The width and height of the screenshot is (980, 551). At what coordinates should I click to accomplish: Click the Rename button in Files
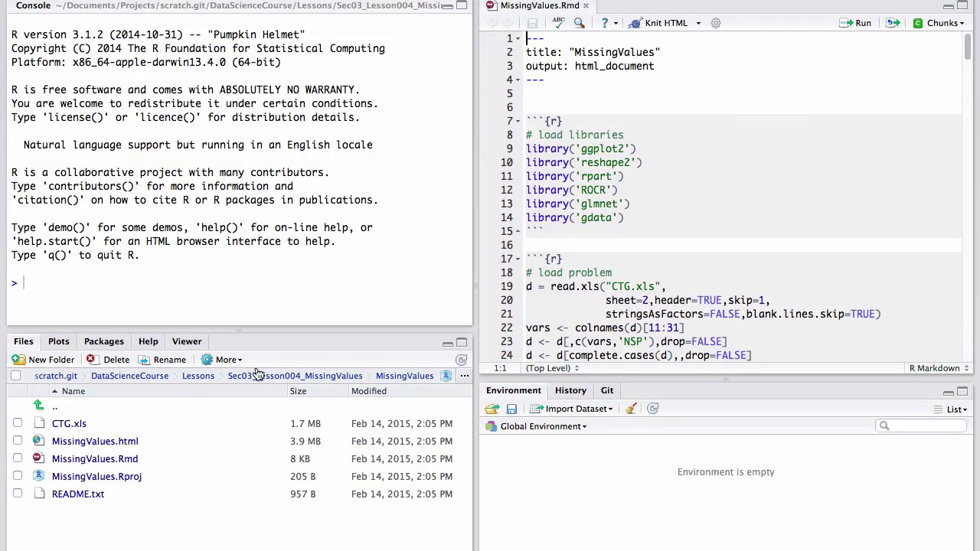click(x=162, y=360)
